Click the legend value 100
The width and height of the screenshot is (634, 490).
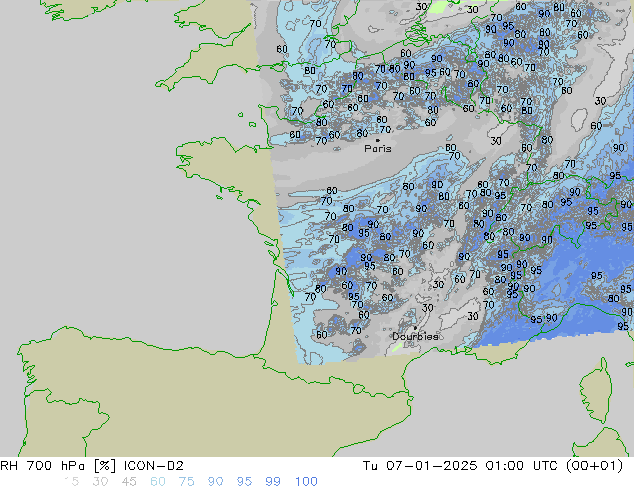point(306,482)
